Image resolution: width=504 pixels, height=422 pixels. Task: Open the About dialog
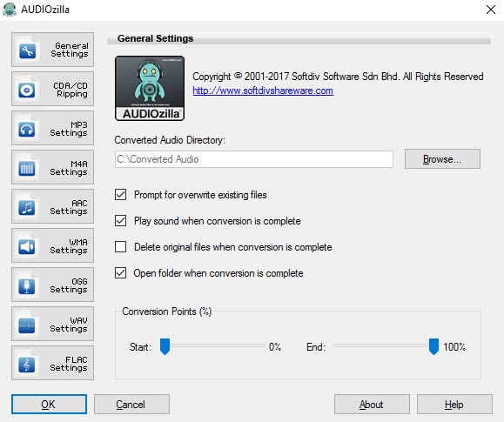pos(372,404)
